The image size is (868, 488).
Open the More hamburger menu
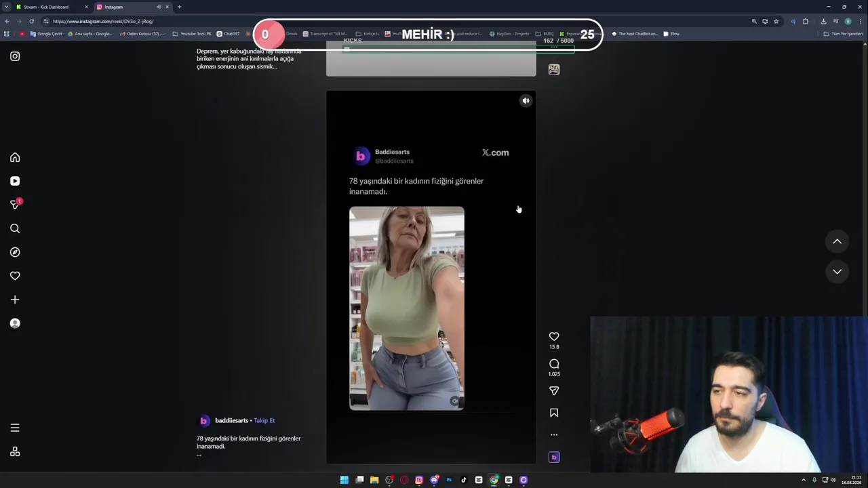pyautogui.click(x=15, y=428)
